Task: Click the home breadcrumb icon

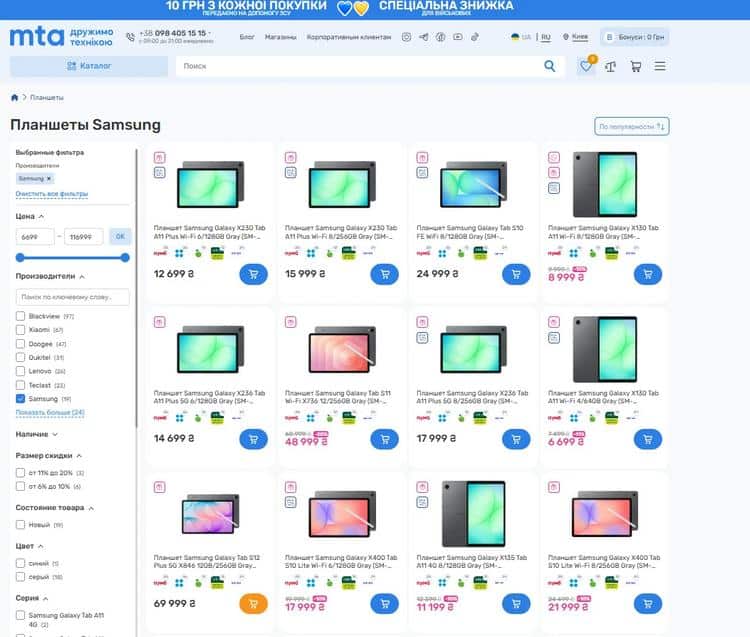Action: [x=14, y=98]
